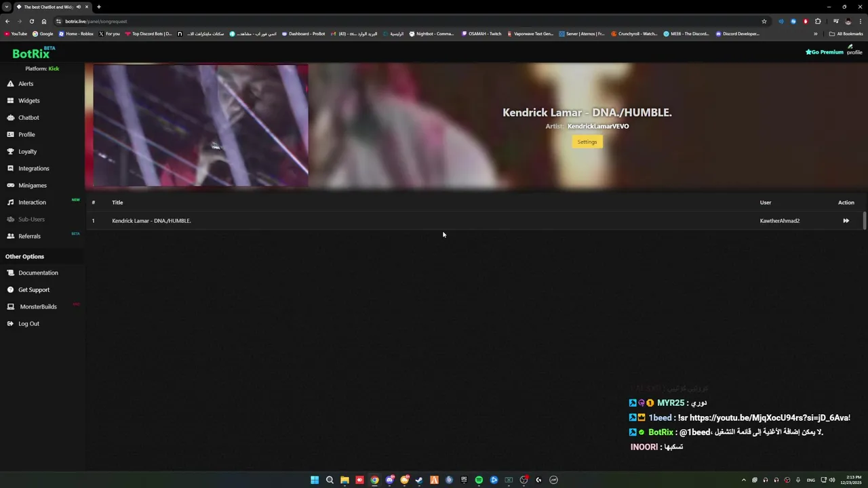
Task: Click the page vertical scrollbar
Action: [x=865, y=220]
